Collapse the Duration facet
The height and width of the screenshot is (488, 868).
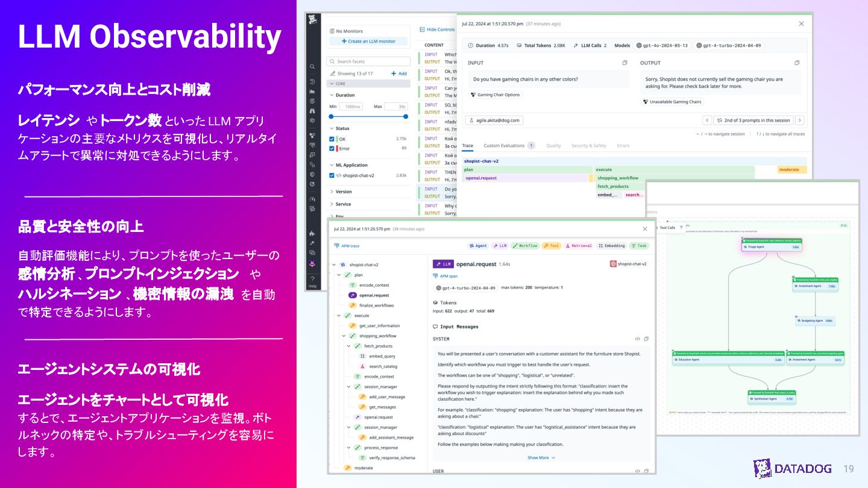coord(332,95)
